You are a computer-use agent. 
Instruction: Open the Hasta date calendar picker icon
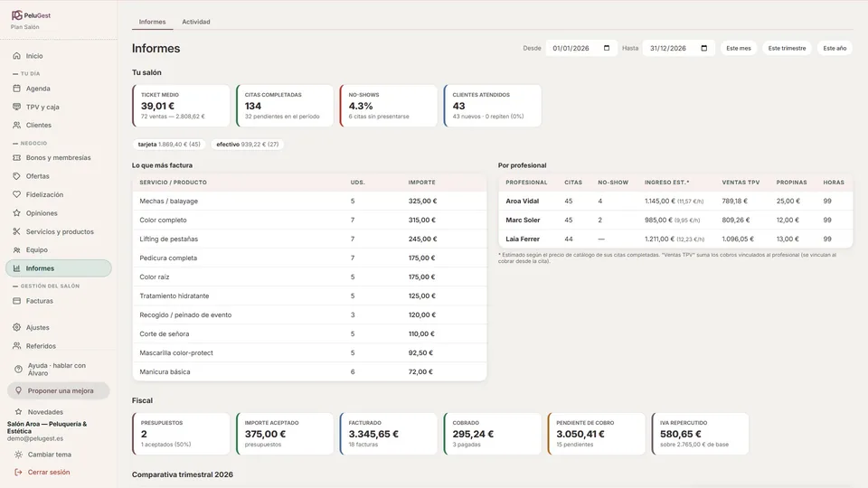(704, 48)
